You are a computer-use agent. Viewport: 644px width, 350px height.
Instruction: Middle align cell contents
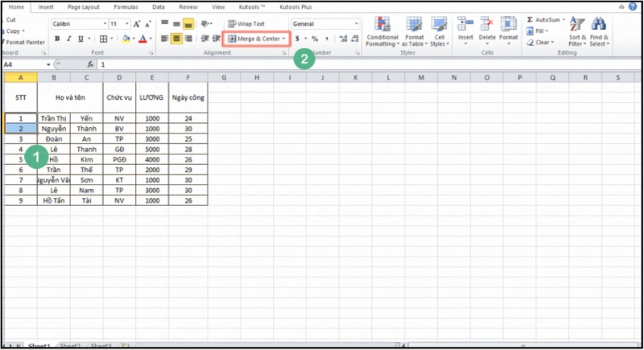click(176, 24)
